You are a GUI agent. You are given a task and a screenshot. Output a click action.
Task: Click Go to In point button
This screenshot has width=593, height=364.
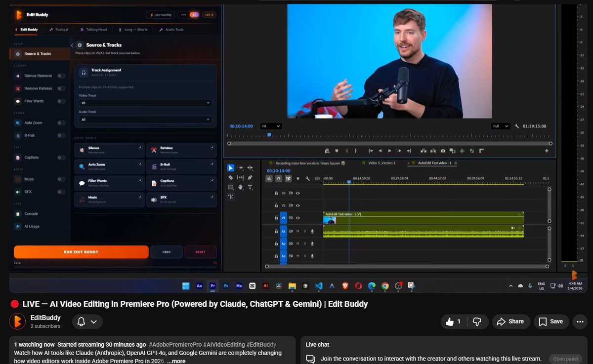(371, 151)
